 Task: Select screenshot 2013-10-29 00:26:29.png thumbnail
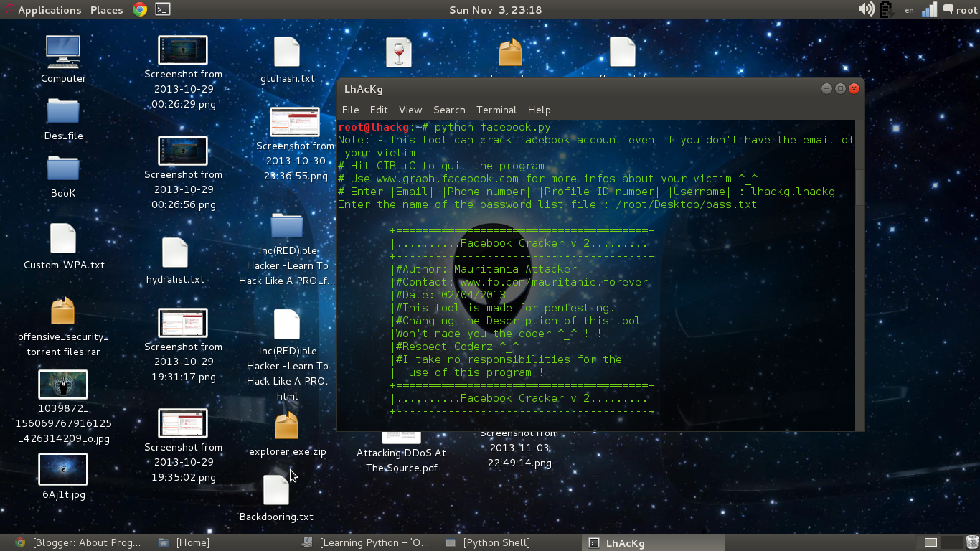tap(183, 50)
